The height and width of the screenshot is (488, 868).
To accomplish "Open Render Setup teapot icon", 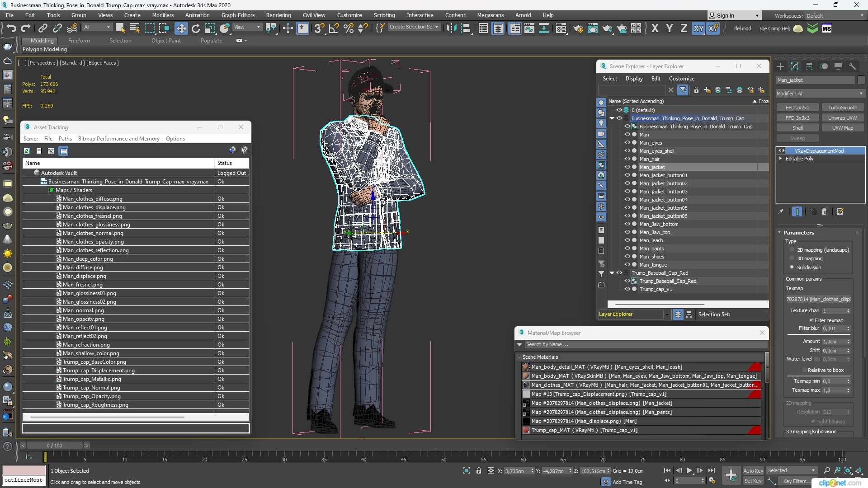I will (578, 28).
